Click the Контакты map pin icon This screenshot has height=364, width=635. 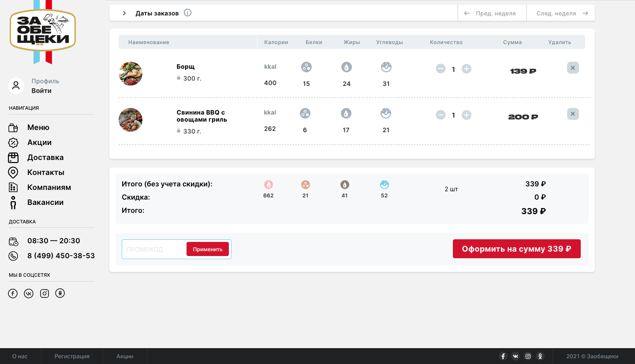click(x=13, y=172)
